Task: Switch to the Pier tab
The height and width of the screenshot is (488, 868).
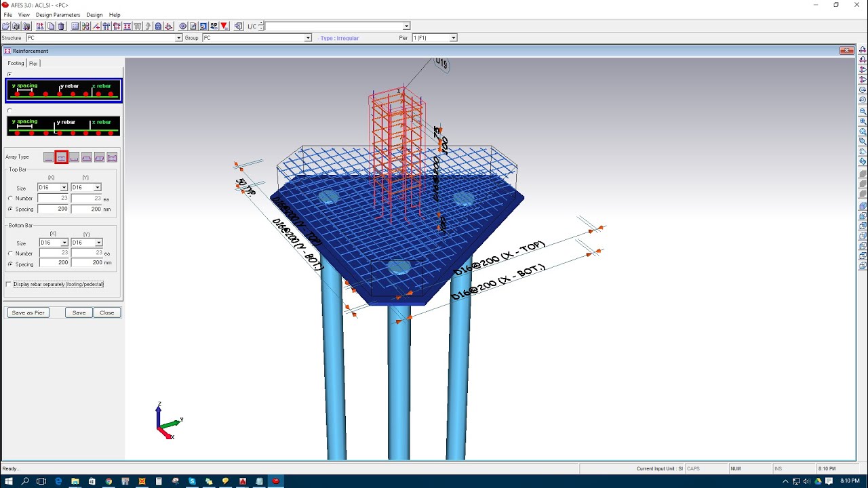Action: click(33, 63)
